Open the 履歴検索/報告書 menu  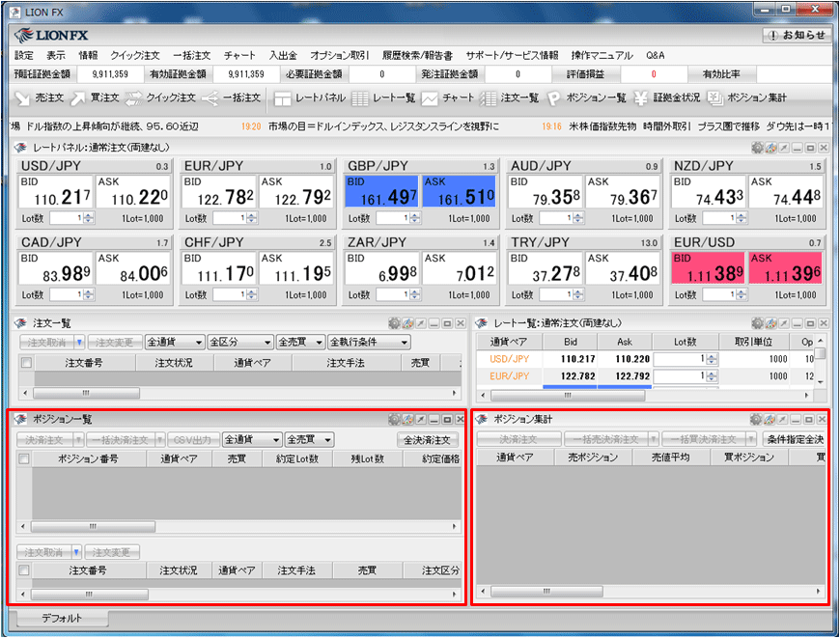click(417, 55)
